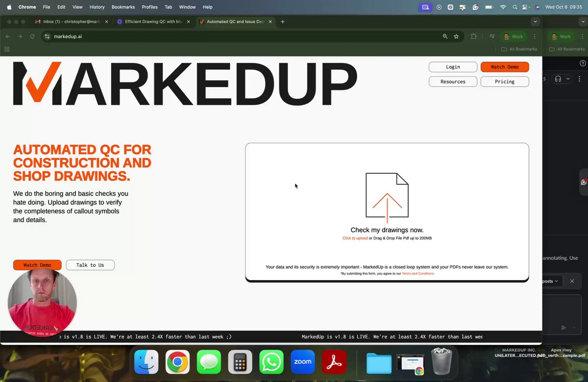Image resolution: width=588 pixels, height=382 pixels.
Task: Click the Siri icon in the menu bar
Action: pyautogui.click(x=537, y=7)
